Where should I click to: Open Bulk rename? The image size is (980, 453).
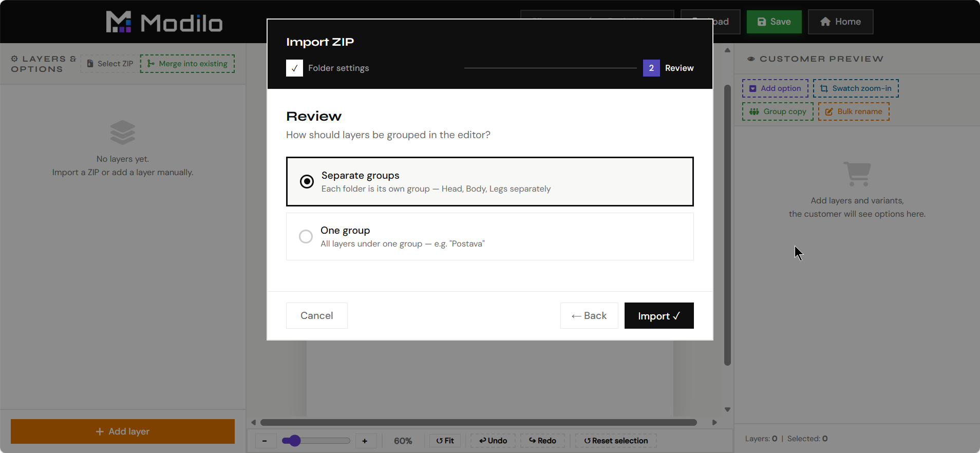tap(854, 111)
